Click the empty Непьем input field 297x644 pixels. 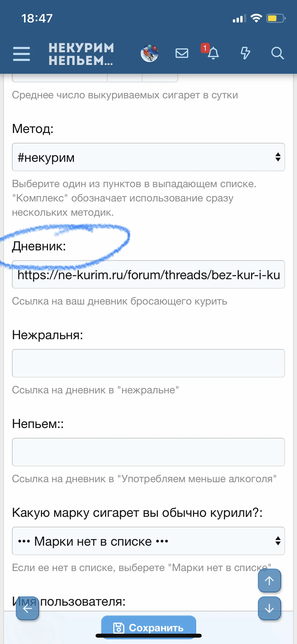pyautogui.click(x=148, y=452)
